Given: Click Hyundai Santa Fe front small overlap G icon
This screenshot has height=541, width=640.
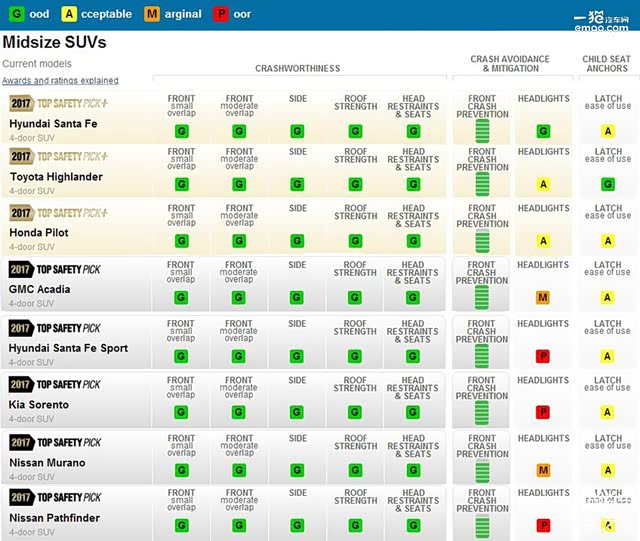Looking at the screenshot, I should pos(182,131).
